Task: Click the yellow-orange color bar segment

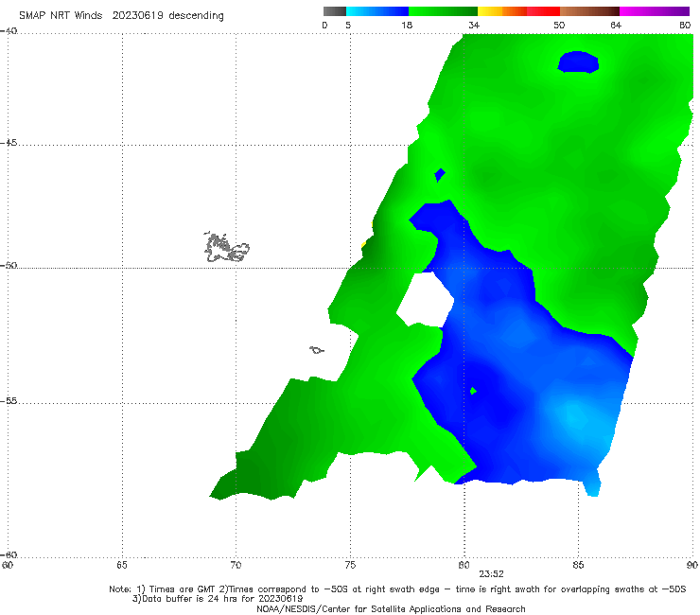Action: click(502, 11)
